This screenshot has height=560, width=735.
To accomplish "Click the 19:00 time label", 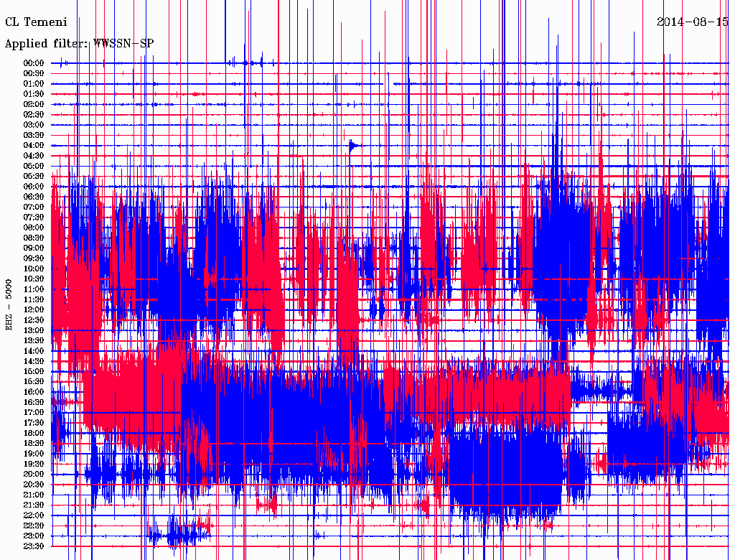I will [x=34, y=454].
